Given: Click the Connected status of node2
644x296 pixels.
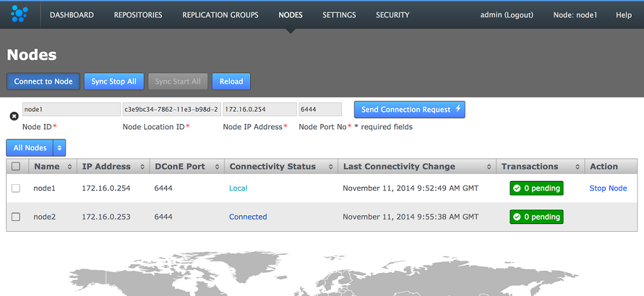Looking at the screenshot, I should tap(248, 217).
